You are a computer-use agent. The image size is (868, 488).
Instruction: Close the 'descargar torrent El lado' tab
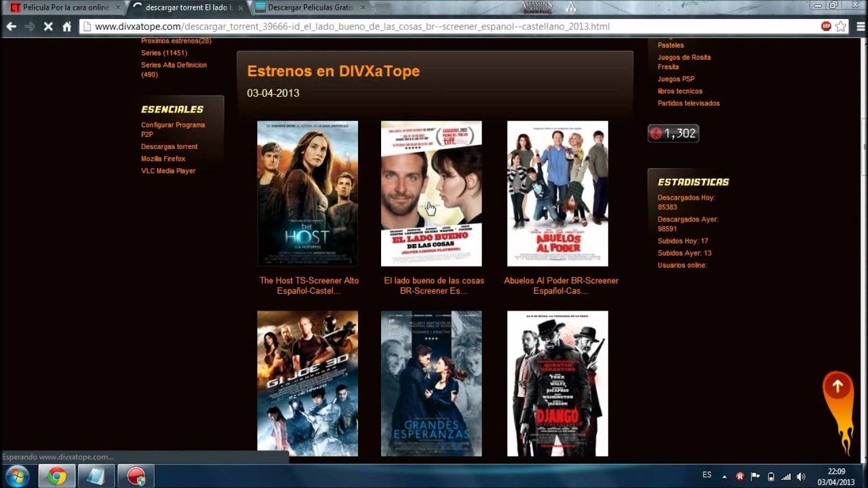241,7
